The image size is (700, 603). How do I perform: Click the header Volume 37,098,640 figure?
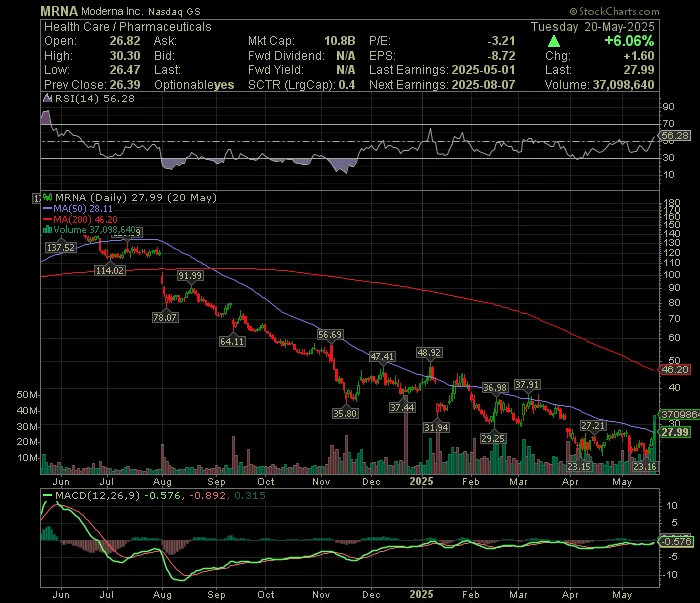coord(624,85)
